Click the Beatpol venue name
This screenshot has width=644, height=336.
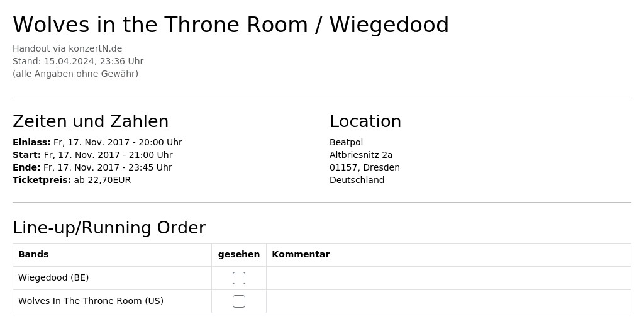tap(347, 143)
